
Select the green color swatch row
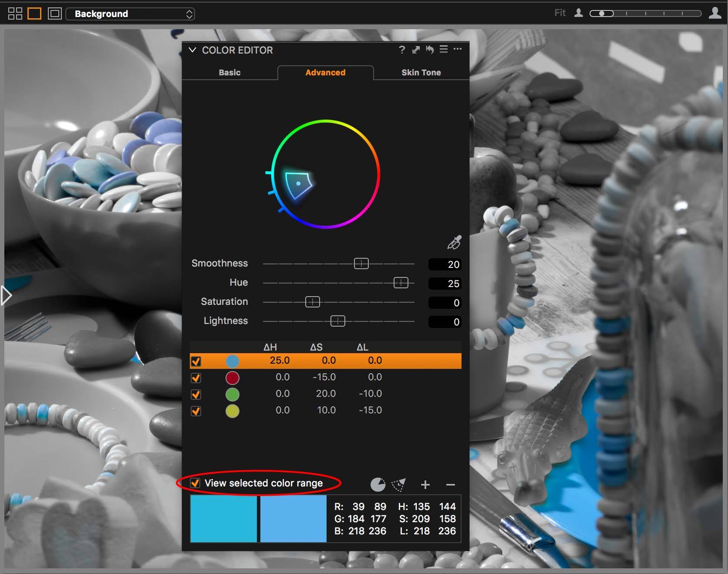pyautogui.click(x=326, y=394)
